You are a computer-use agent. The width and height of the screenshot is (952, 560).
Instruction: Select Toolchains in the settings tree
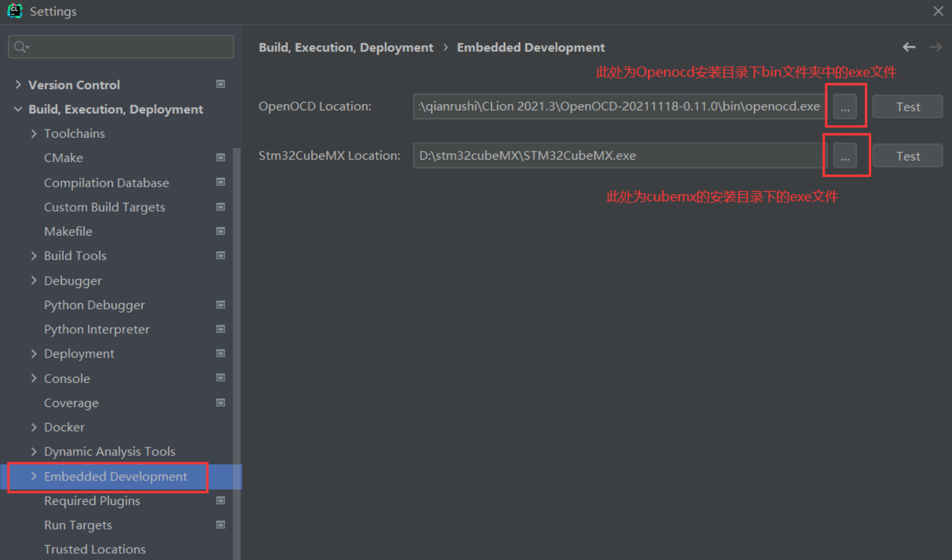75,133
